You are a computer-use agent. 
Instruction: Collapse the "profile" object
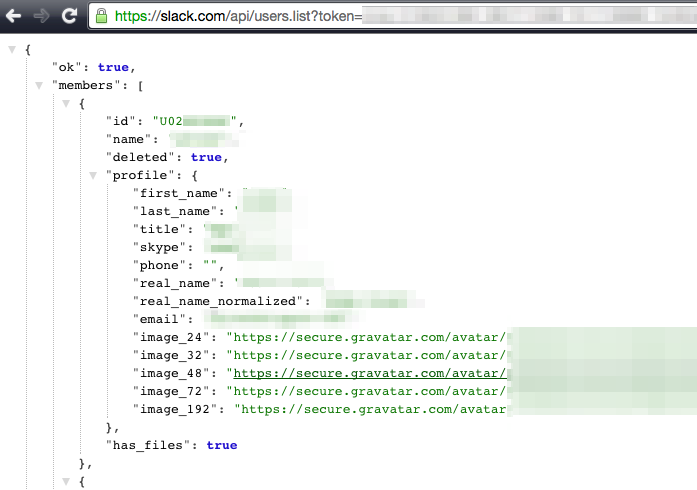[x=93, y=176]
